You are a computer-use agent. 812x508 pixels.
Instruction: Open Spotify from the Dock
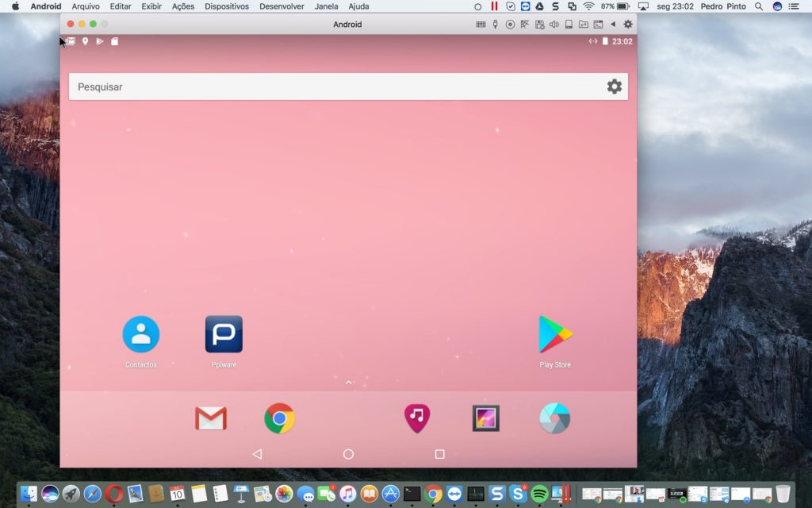(x=539, y=494)
